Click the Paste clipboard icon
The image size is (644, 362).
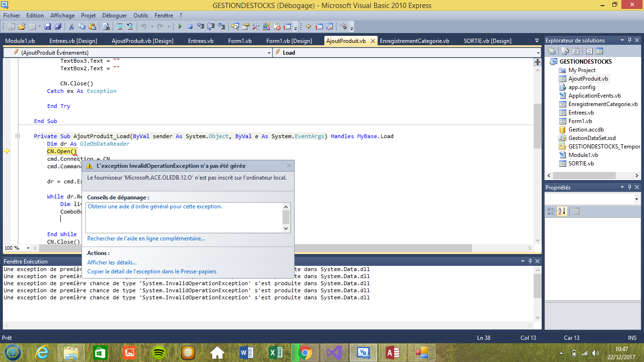92,26
